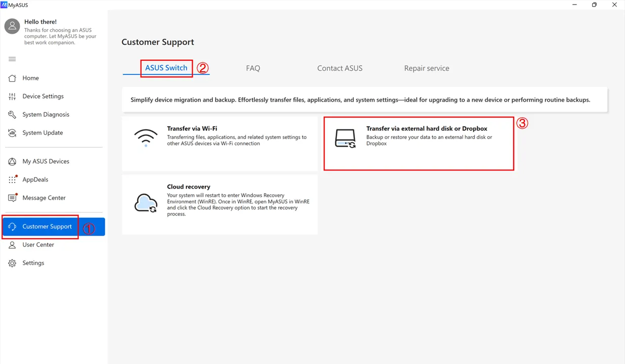The image size is (625, 364).
Task: Select the Device Settings icon
Action: [x=12, y=96]
